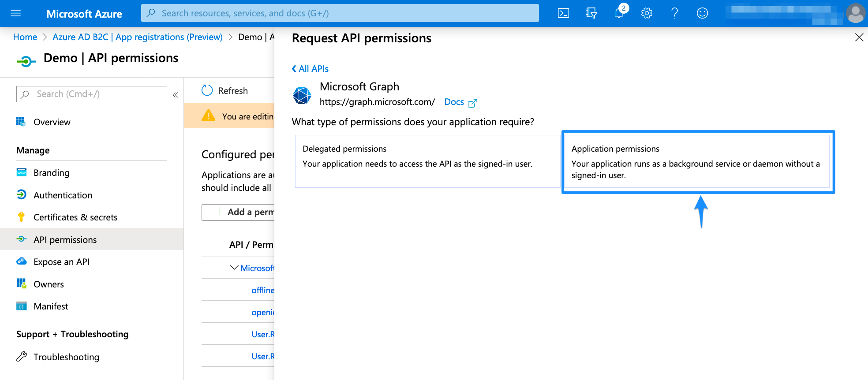
Task: Focus the top resource search field
Action: click(340, 13)
